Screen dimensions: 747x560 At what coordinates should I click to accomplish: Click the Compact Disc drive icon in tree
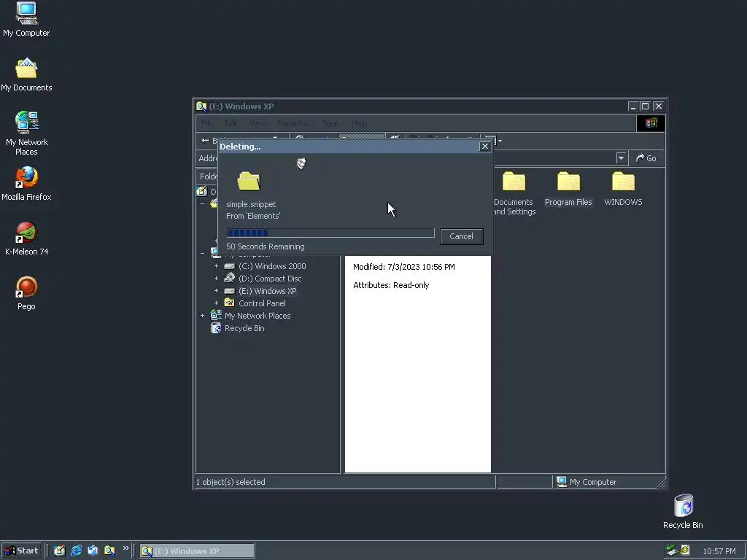pyautogui.click(x=229, y=278)
